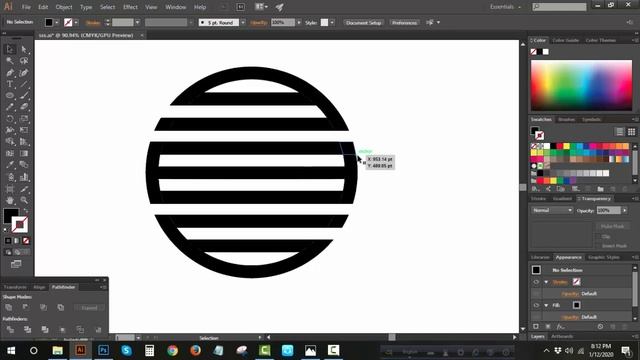Select the Line Segment tool
The height and width of the screenshot is (360, 640).
click(x=24, y=84)
